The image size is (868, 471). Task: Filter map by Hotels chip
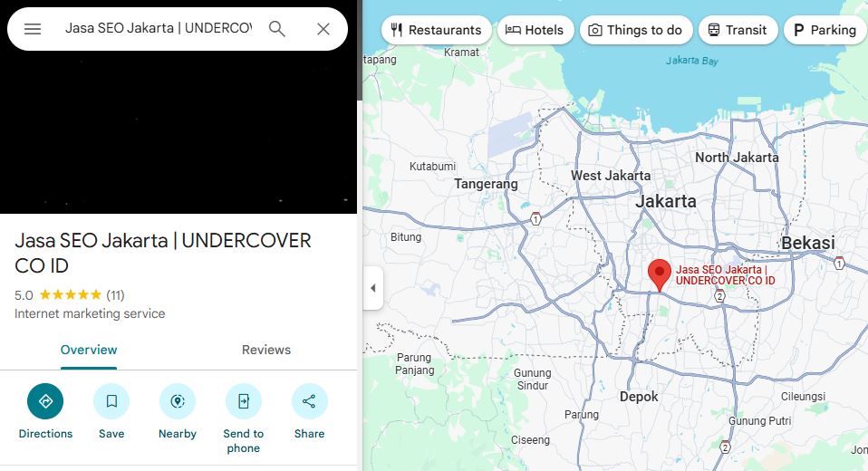(535, 30)
